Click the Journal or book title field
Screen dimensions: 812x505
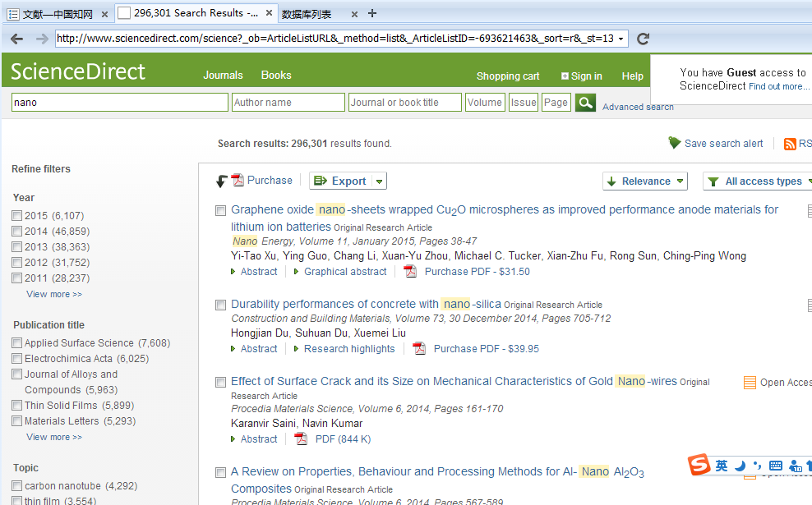[x=405, y=103]
